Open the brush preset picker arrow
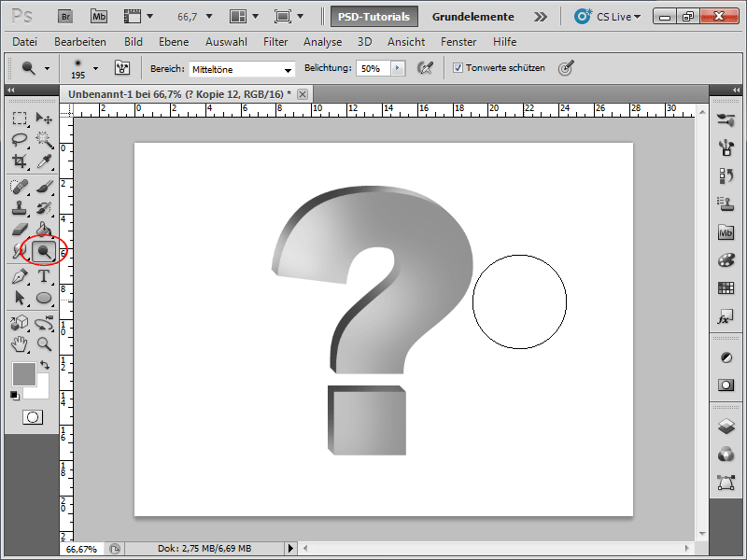The image size is (747, 560). tap(96, 68)
